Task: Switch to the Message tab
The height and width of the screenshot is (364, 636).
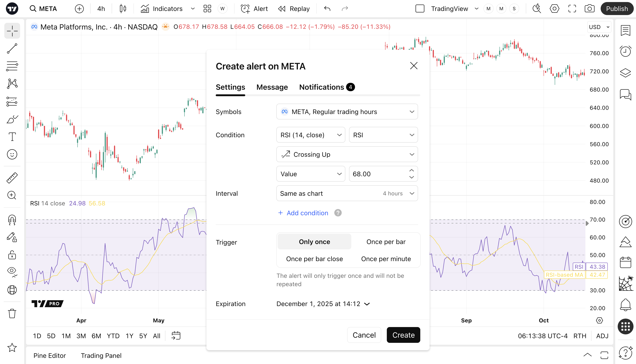Action: (272, 87)
